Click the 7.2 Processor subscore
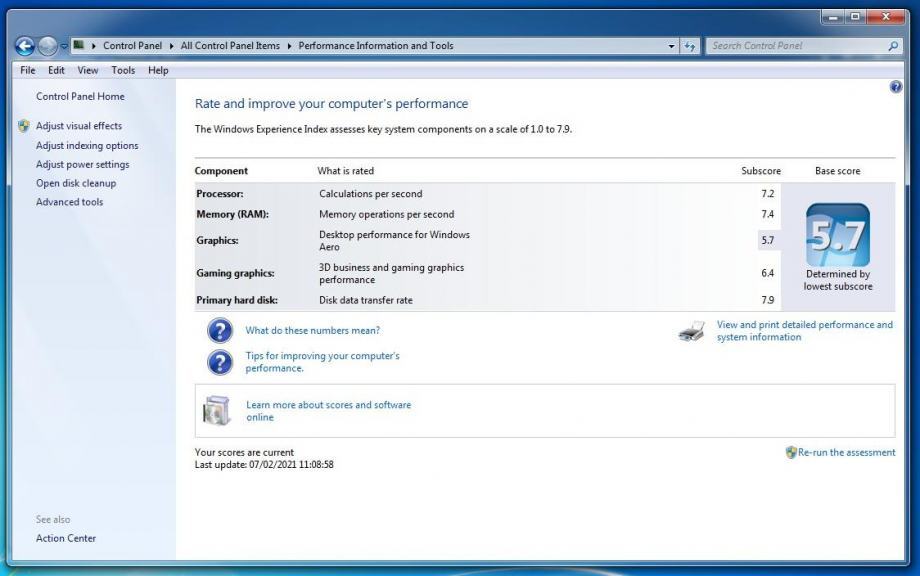This screenshot has height=576, width=920. [x=767, y=194]
